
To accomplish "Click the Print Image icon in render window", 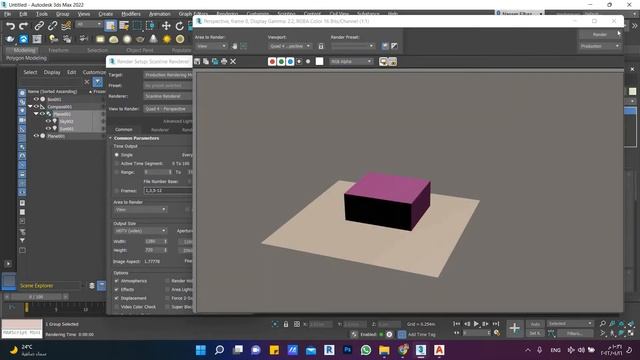I will coord(224,61).
